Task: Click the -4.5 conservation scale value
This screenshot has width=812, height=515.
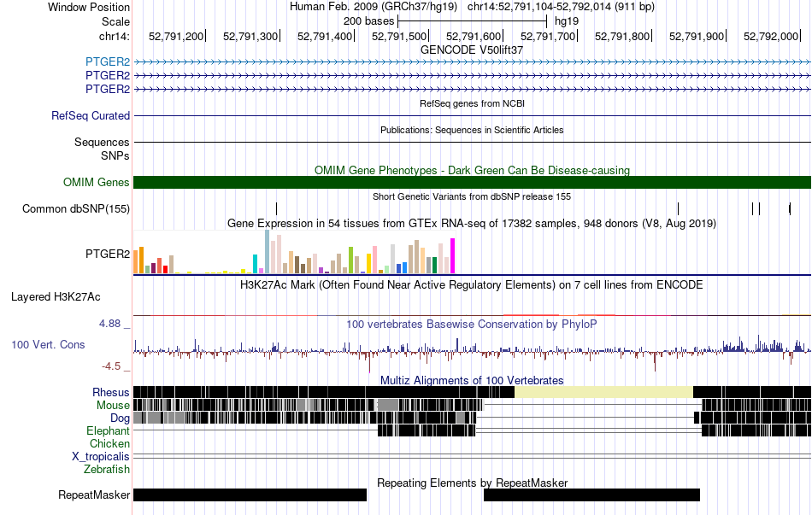Action: tap(111, 366)
